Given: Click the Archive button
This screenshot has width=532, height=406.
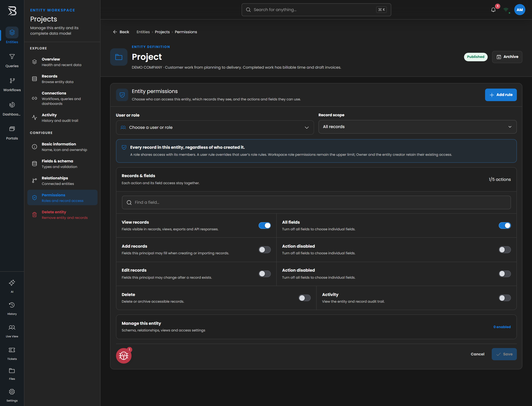Looking at the screenshot, I should click(x=507, y=57).
